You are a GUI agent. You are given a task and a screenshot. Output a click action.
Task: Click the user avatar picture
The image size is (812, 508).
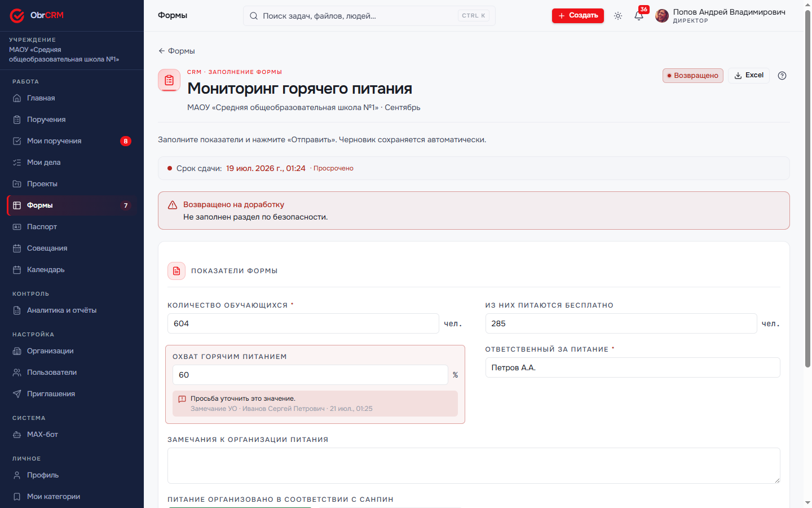(x=662, y=16)
